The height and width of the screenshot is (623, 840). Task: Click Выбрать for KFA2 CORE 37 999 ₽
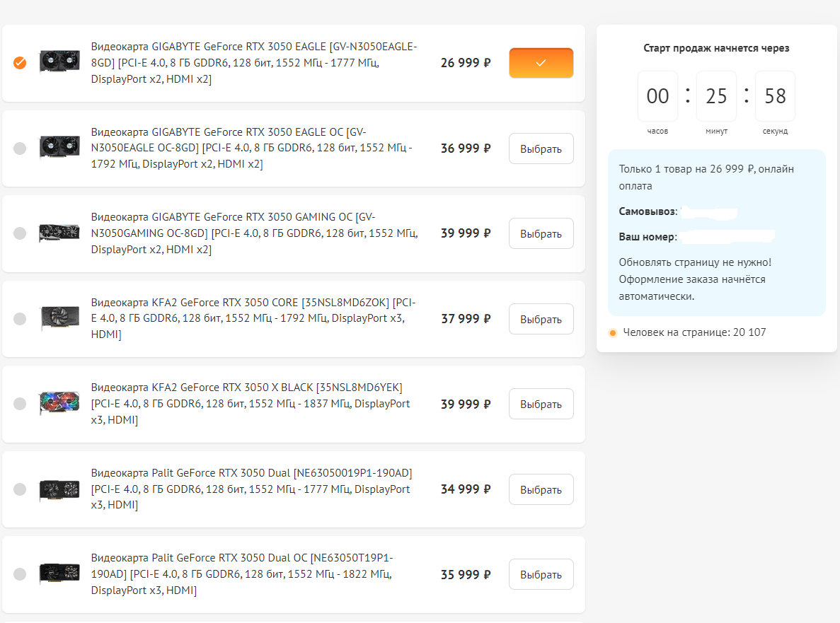coord(541,319)
